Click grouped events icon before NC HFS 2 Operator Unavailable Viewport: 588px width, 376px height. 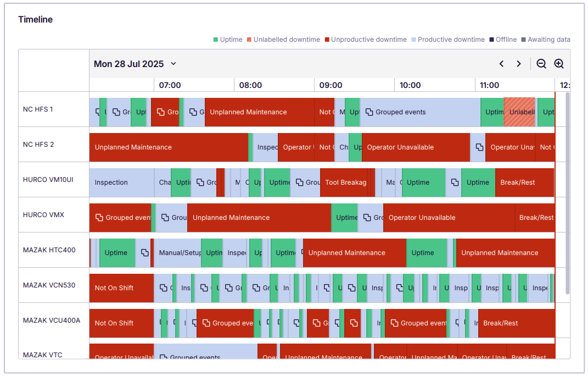tap(479, 147)
